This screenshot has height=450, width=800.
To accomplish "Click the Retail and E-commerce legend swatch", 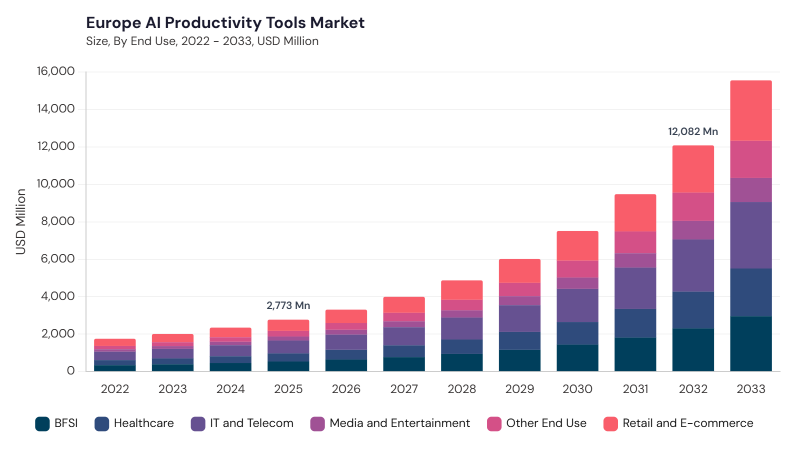I will (x=610, y=423).
